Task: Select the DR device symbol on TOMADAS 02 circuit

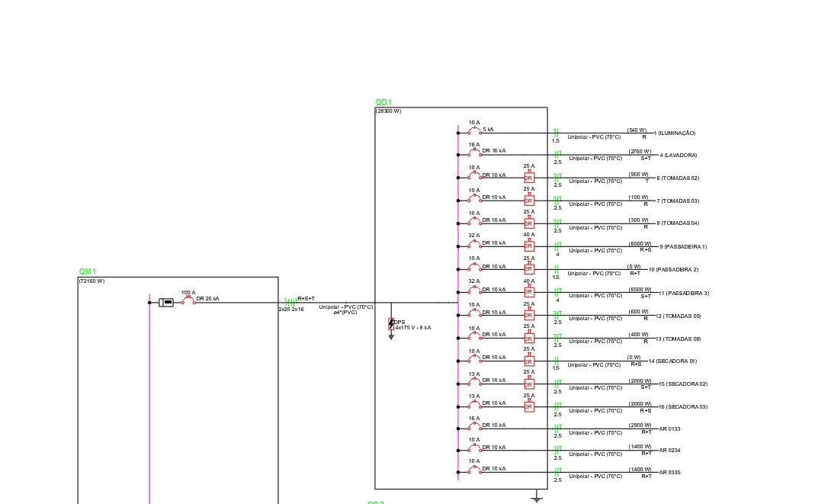Action: coord(528,177)
